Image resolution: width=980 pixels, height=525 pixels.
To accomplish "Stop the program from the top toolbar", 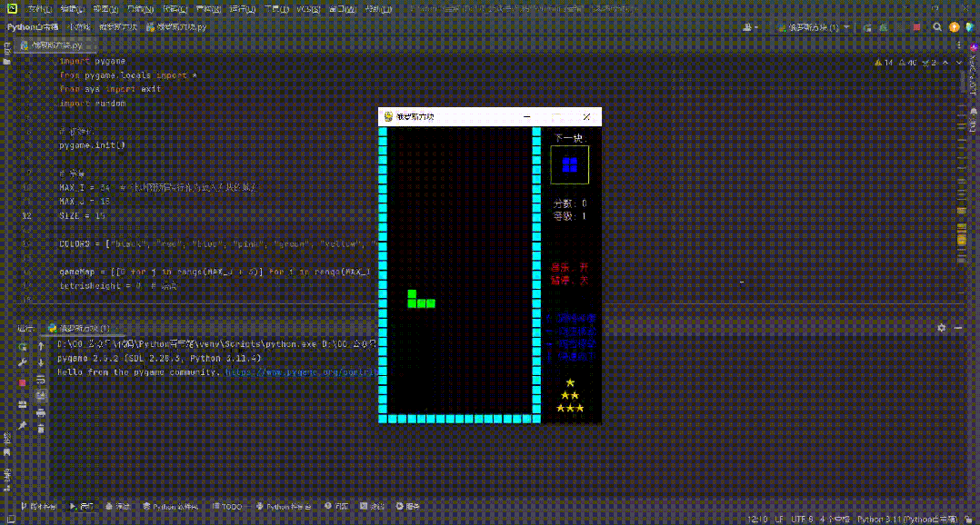I will click(916, 27).
